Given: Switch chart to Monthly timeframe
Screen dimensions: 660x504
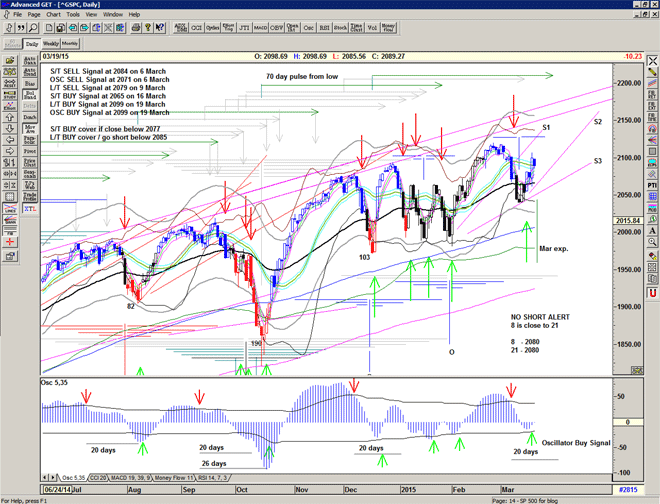Looking at the screenshot, I should click(70, 44).
